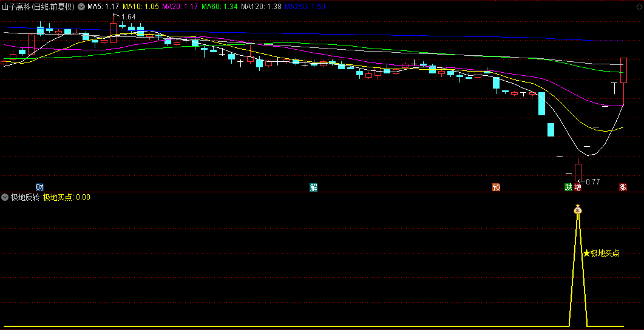Click the money bag buy signal icon
The image size is (644, 330).
coord(578,209)
